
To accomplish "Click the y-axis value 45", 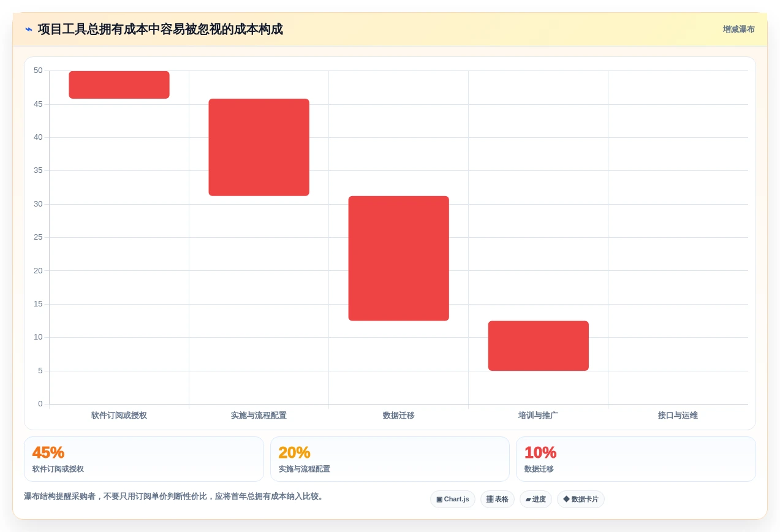I will point(38,104).
